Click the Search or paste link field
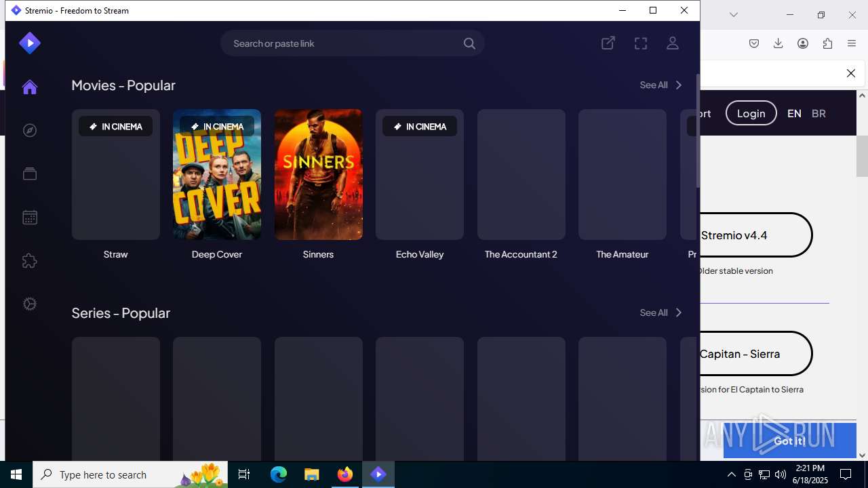Viewport: 868px width, 488px height. 352,43
